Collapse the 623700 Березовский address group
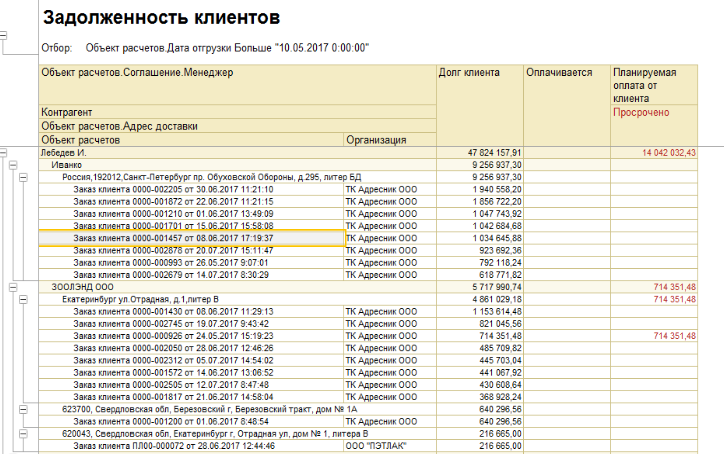Screen dimensions: 724x454 21,408
